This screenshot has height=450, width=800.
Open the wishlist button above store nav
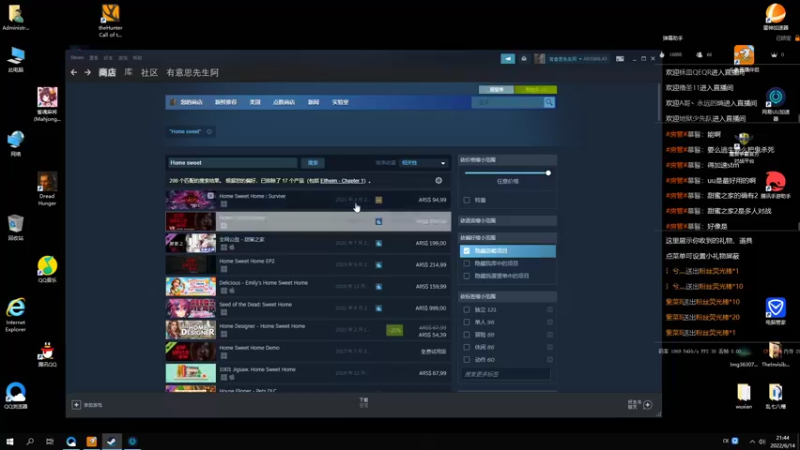click(496, 90)
